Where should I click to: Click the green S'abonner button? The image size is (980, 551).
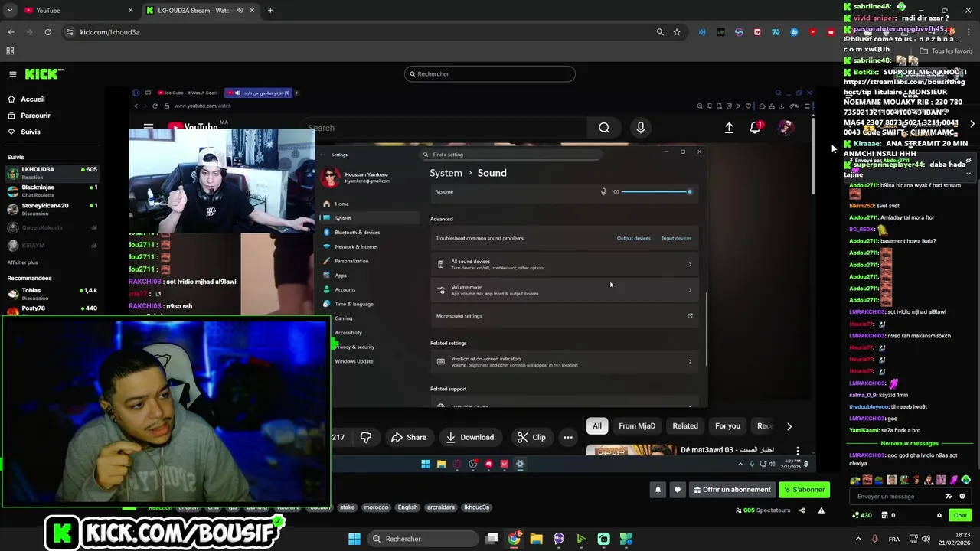(805, 490)
